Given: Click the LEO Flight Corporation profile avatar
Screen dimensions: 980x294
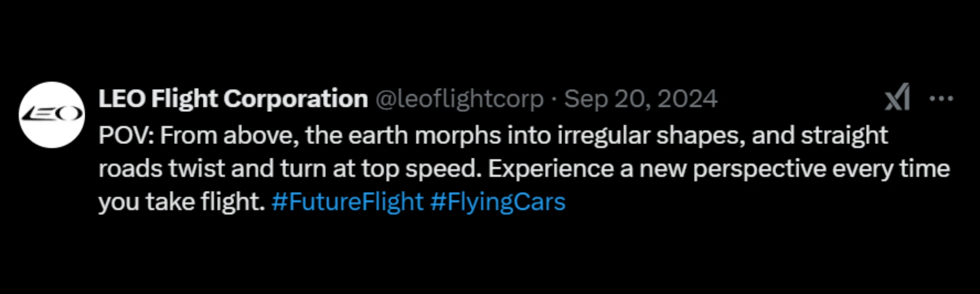Looking at the screenshot, I should [x=52, y=115].
